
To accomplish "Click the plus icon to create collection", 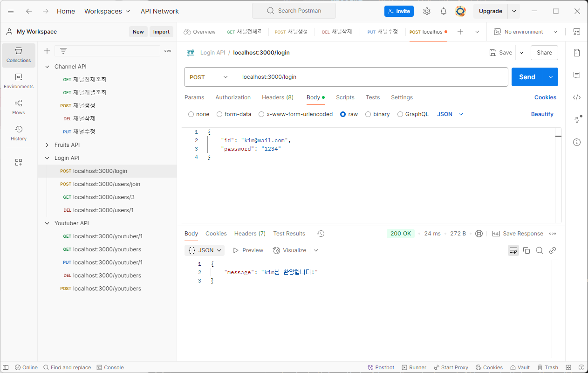I will tap(47, 51).
